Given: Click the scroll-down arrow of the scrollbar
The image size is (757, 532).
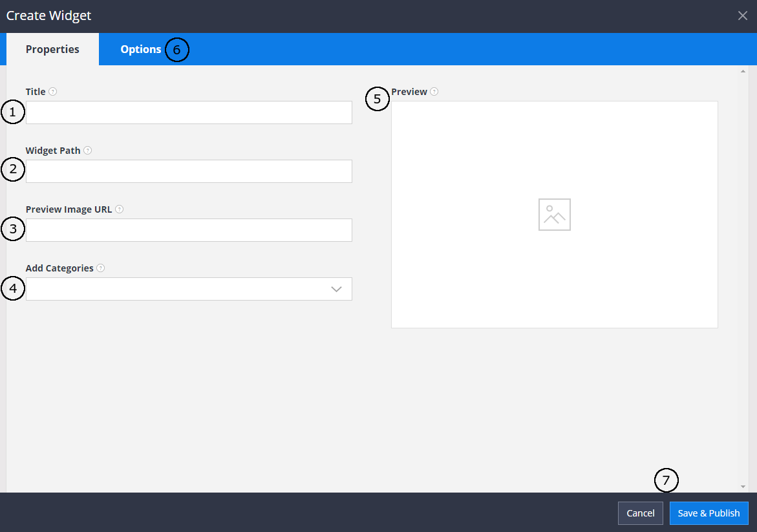Looking at the screenshot, I should pos(742,485).
